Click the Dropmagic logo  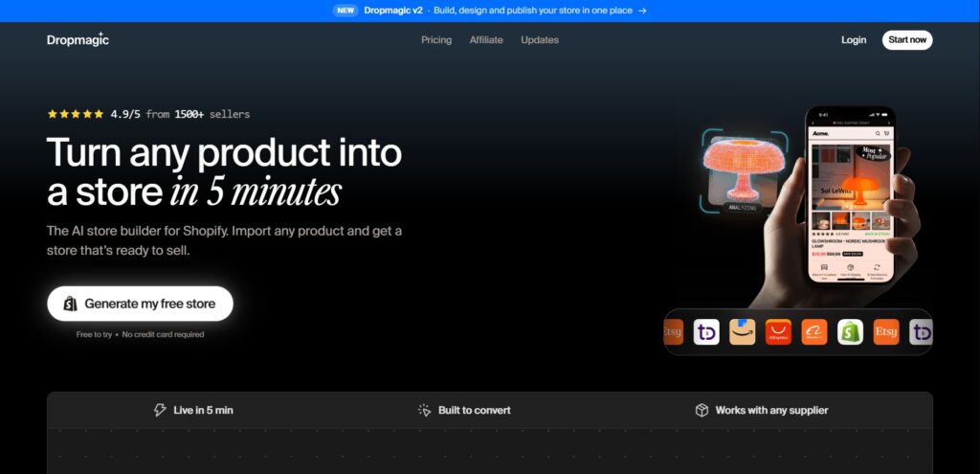click(x=78, y=39)
